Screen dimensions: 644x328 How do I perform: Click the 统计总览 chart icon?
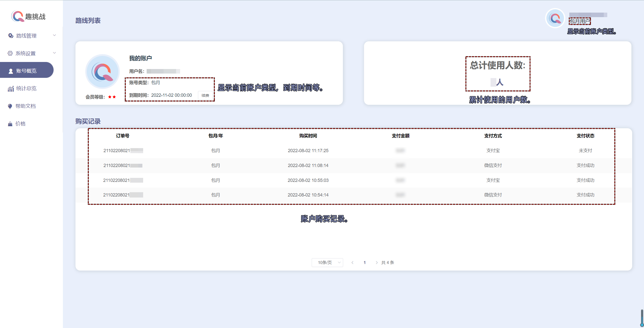point(11,89)
